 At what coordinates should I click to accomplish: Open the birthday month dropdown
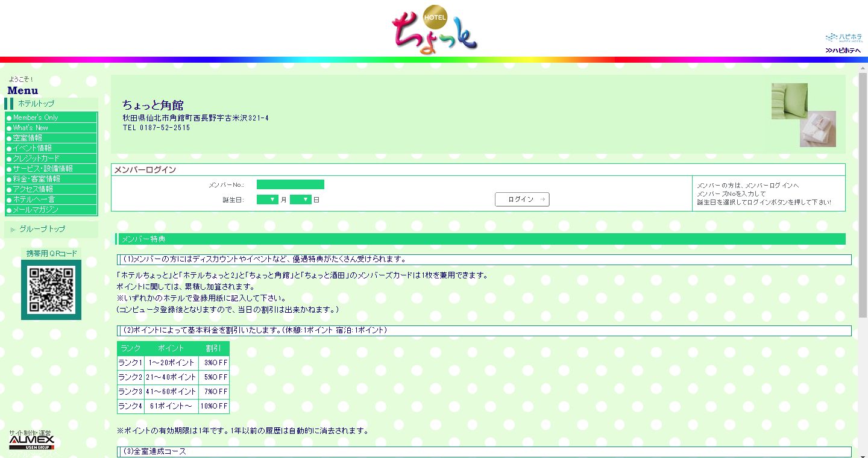click(x=267, y=200)
